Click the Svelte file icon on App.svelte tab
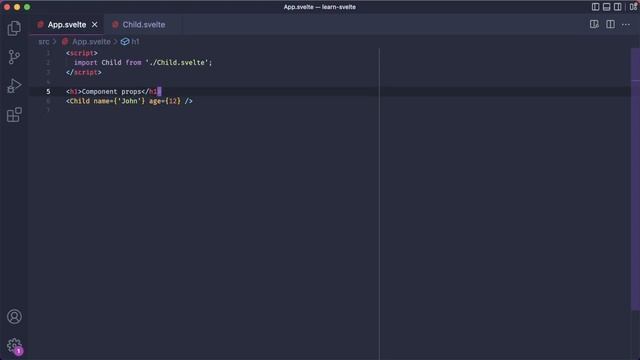 [x=40, y=24]
